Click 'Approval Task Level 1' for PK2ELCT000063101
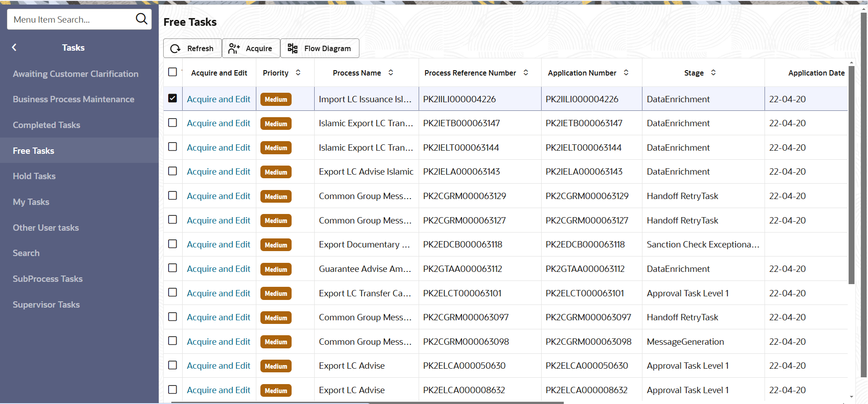The image size is (868, 404). point(688,293)
